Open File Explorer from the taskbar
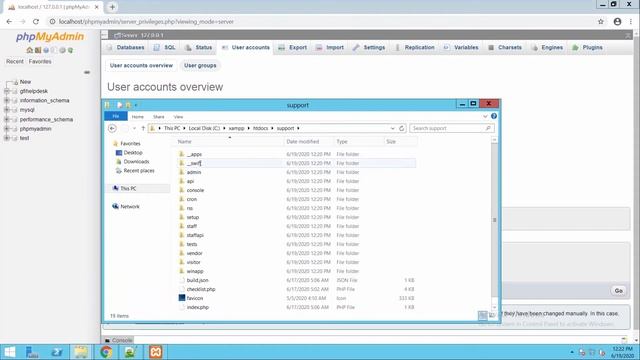 [x=81, y=352]
